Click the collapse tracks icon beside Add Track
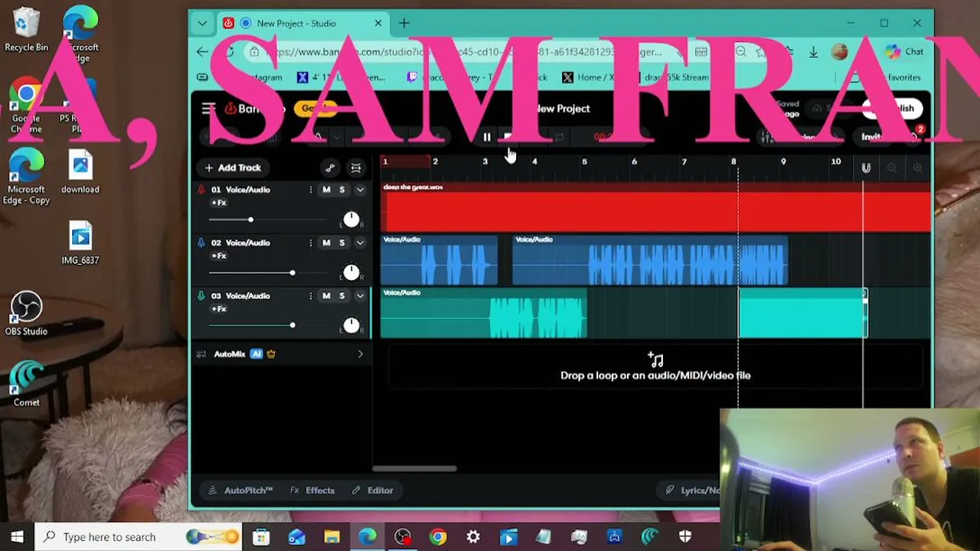The height and width of the screenshot is (551, 980). (x=356, y=168)
